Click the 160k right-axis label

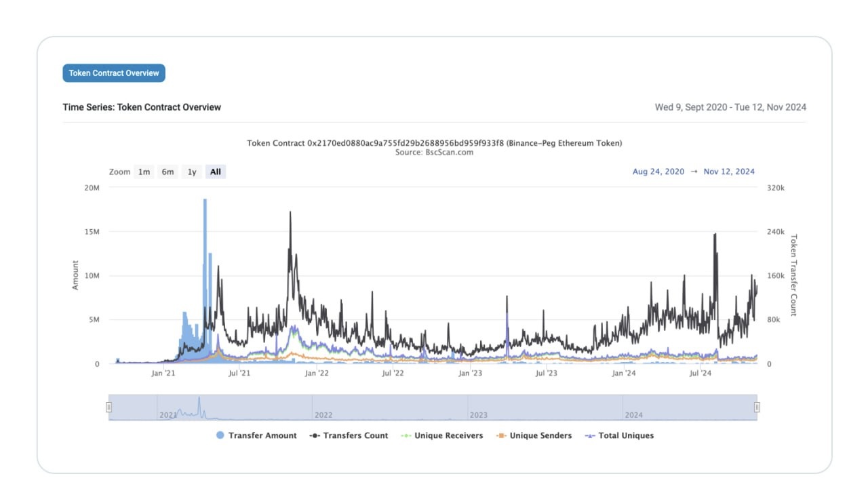click(x=776, y=276)
